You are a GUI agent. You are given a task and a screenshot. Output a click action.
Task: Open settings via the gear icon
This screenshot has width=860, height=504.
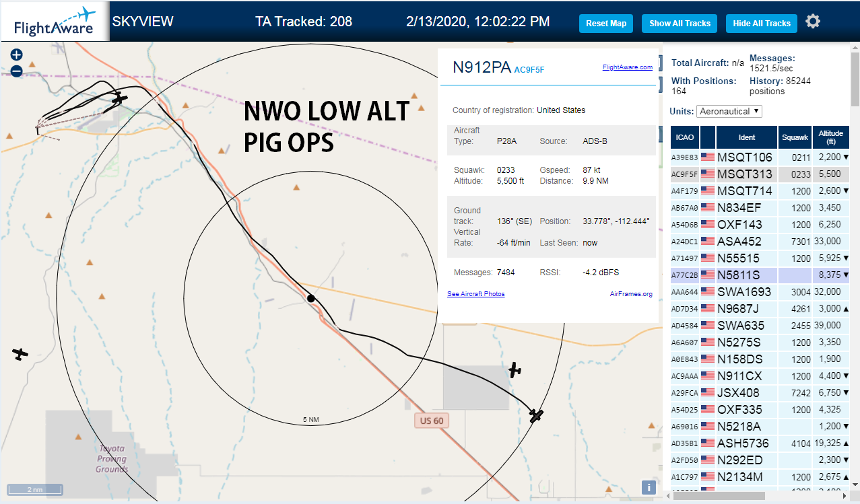click(813, 22)
